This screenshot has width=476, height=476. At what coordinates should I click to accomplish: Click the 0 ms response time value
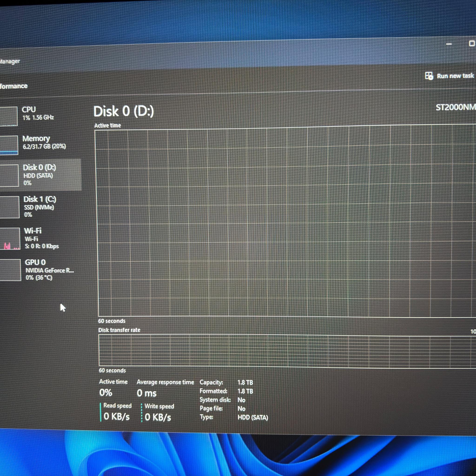pyautogui.click(x=147, y=393)
